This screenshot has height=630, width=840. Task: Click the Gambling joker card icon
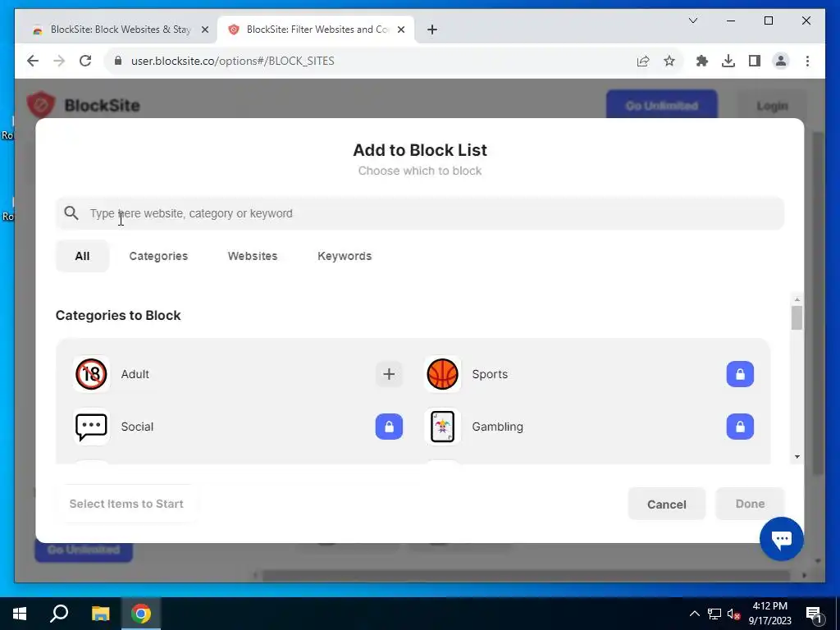(442, 427)
